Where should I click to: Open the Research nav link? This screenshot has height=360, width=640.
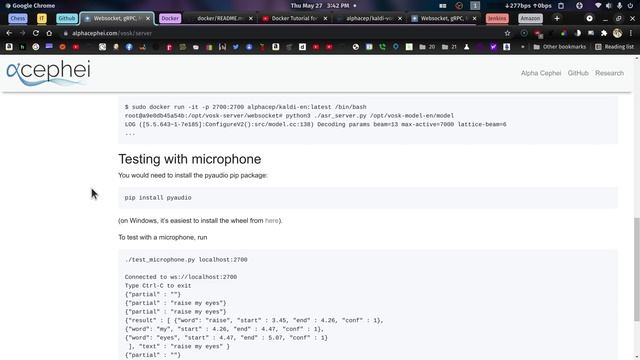(609, 73)
